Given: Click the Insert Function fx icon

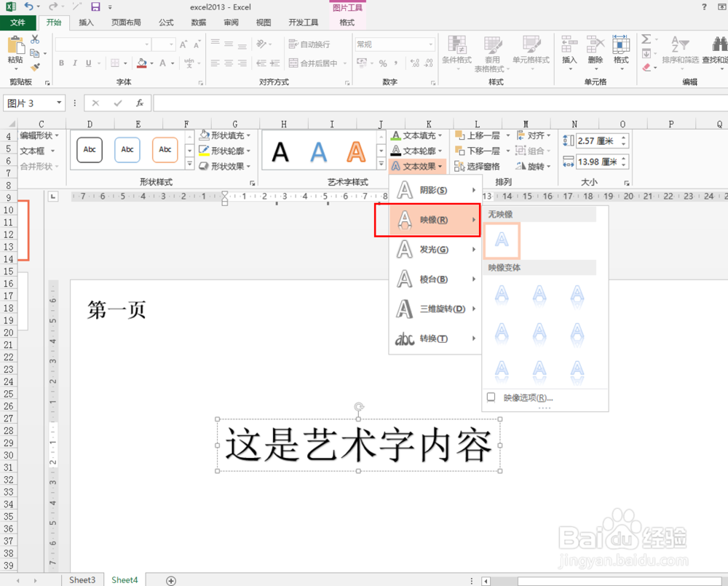Looking at the screenshot, I should tap(138, 103).
